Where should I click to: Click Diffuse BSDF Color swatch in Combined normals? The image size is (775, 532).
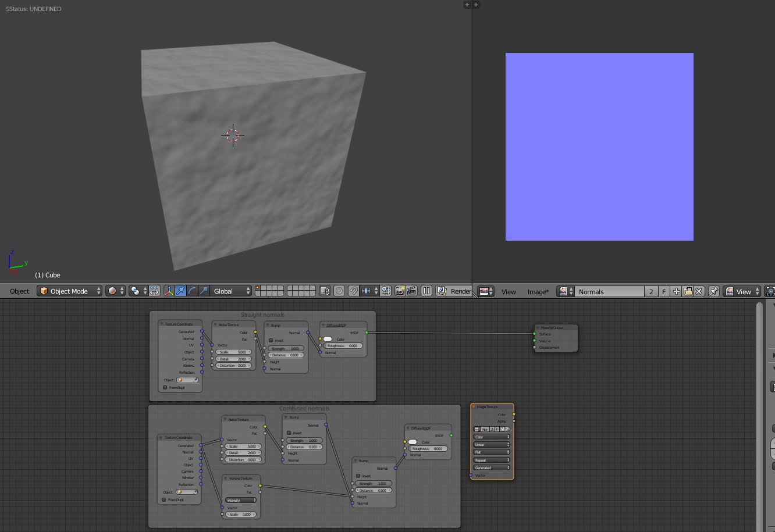413,442
